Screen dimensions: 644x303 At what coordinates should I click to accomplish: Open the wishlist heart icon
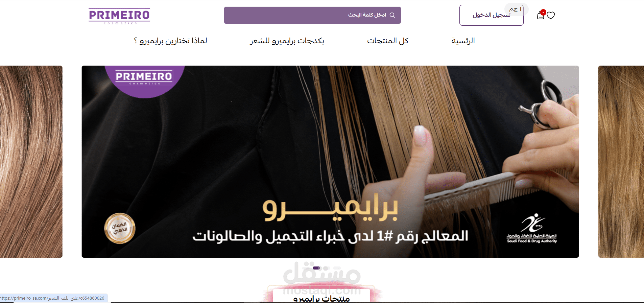[551, 15]
